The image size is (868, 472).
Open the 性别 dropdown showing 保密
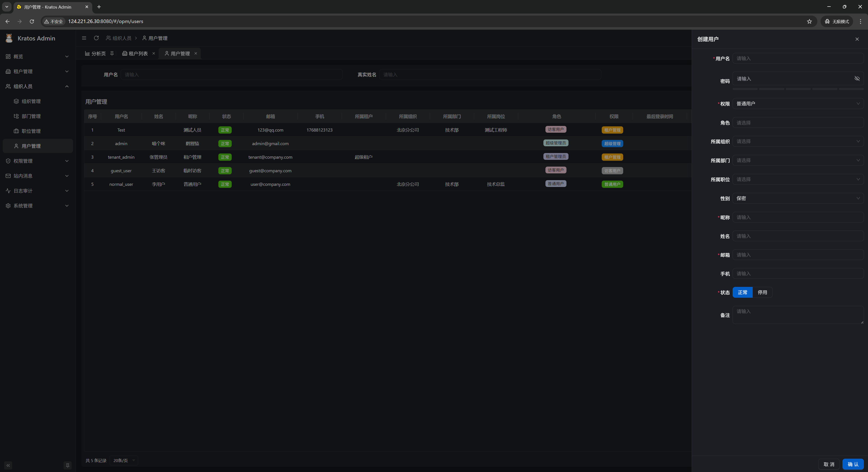797,198
